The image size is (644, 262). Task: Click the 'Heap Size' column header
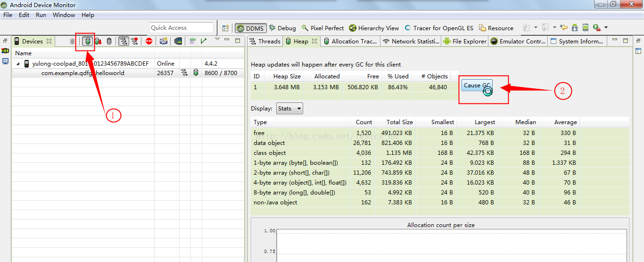283,76
